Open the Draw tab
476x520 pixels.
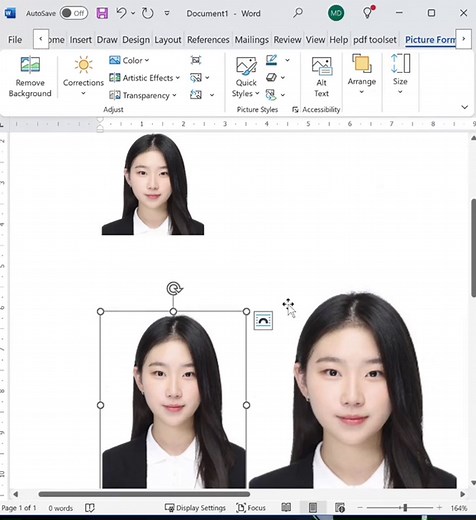pos(107,40)
